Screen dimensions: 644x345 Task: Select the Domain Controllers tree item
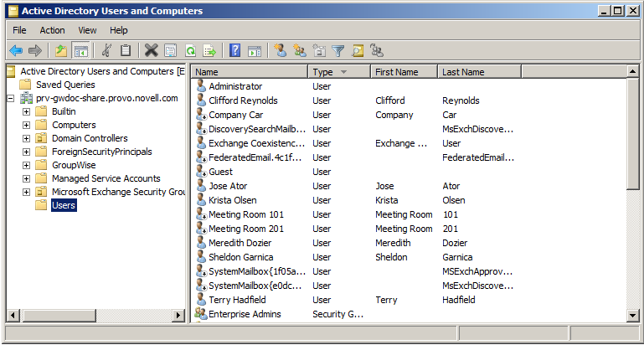coord(90,139)
